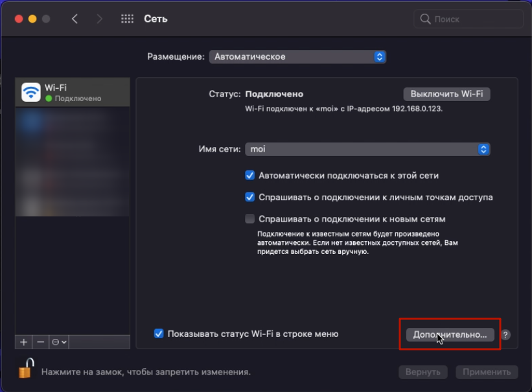
Task: Click the help question mark button
Action: pyautogui.click(x=505, y=335)
